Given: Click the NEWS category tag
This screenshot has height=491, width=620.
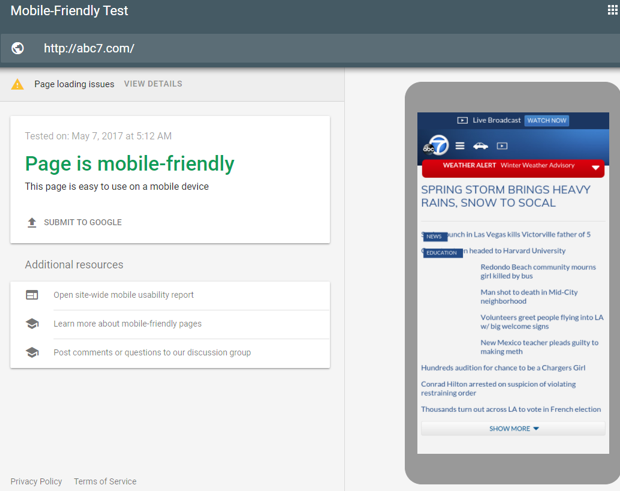Looking at the screenshot, I should (435, 236).
